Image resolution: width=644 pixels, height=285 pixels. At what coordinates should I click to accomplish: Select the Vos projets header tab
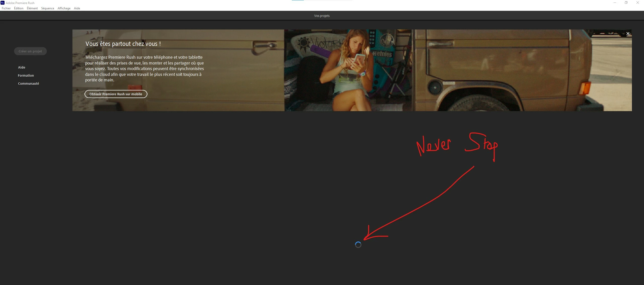322,16
